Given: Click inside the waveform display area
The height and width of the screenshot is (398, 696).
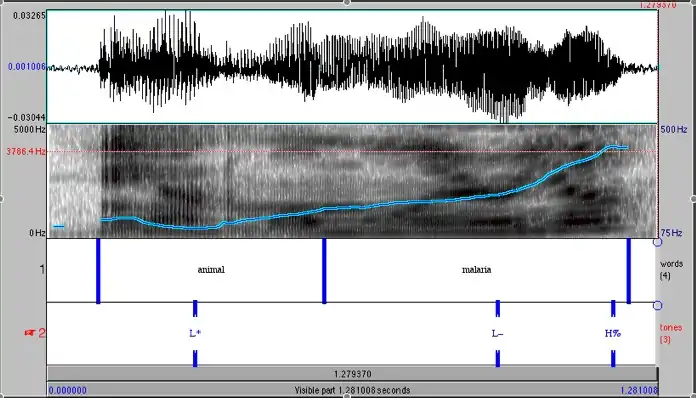Looking at the screenshot, I should [352, 67].
